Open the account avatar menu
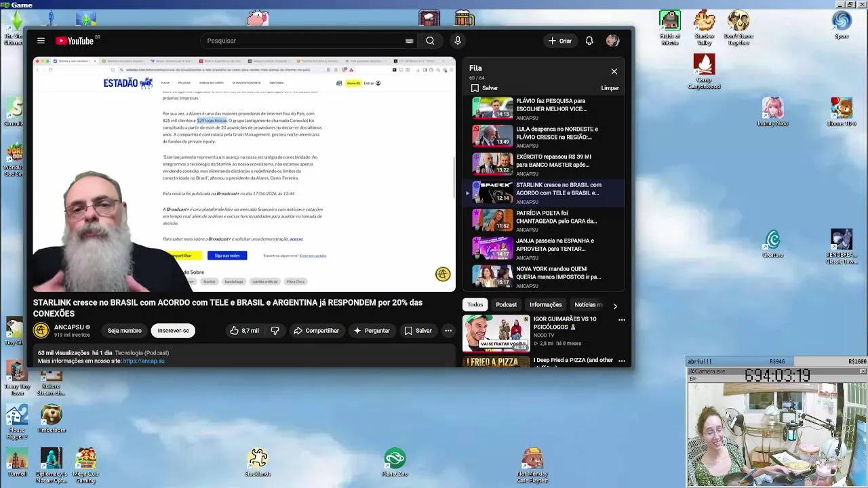 (613, 41)
